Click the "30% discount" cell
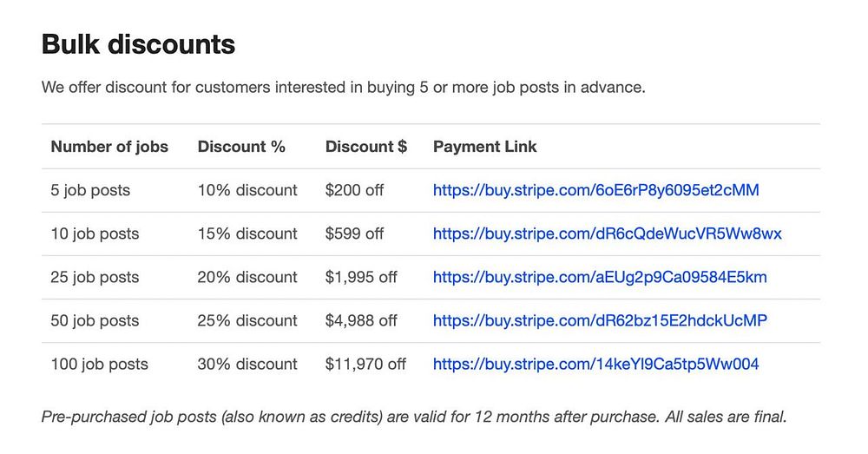 [x=247, y=364]
